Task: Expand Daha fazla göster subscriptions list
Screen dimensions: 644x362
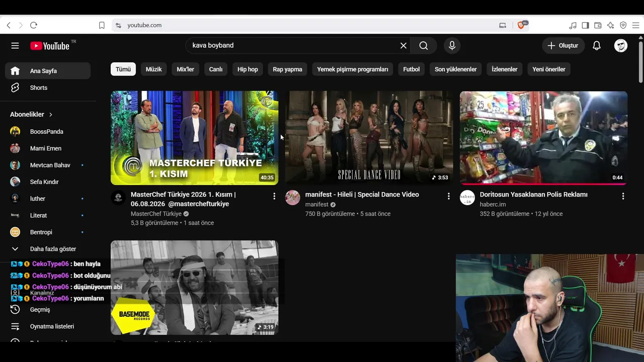Action: (x=48, y=249)
